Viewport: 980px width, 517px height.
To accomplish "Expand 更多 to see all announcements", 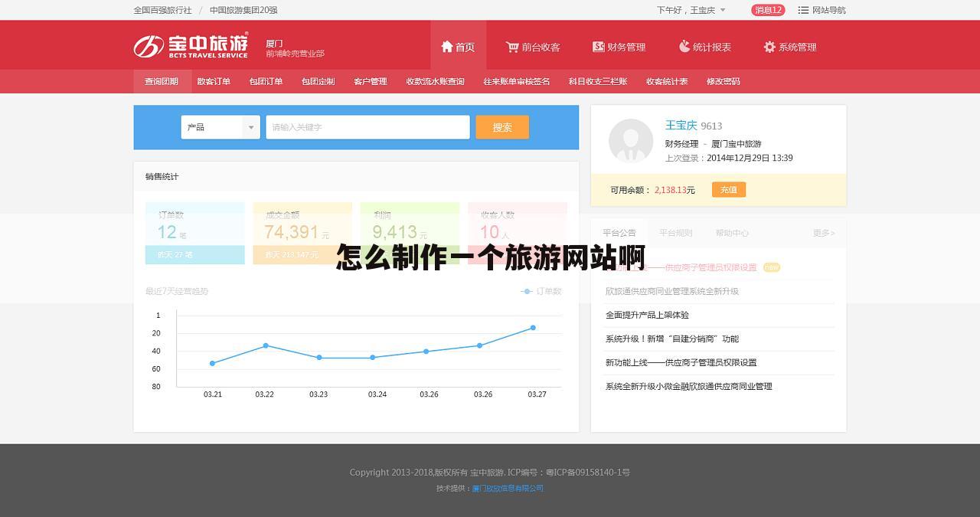I will 824,232.
